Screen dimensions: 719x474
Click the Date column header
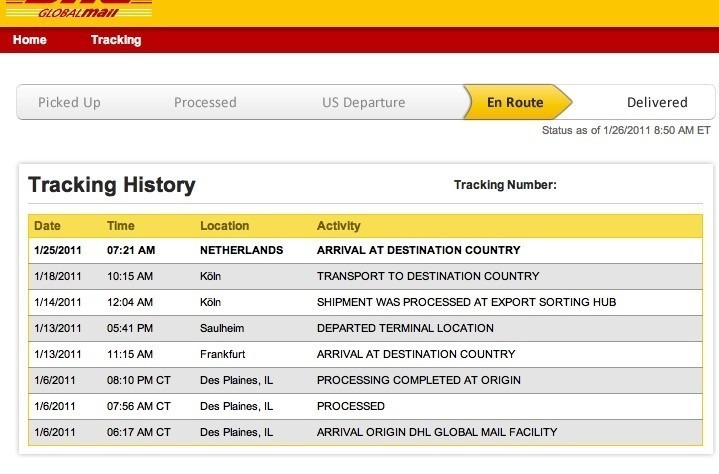(47, 226)
